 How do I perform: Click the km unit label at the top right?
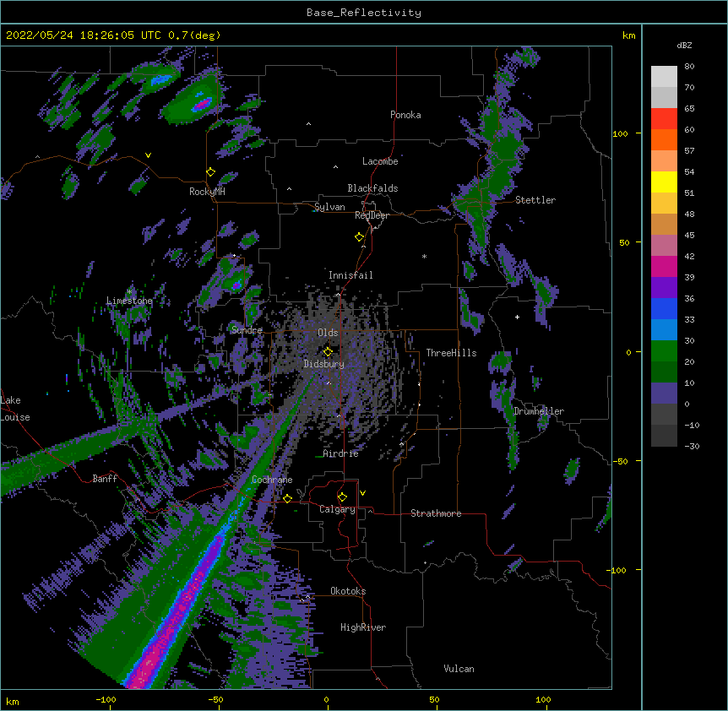[x=628, y=35]
